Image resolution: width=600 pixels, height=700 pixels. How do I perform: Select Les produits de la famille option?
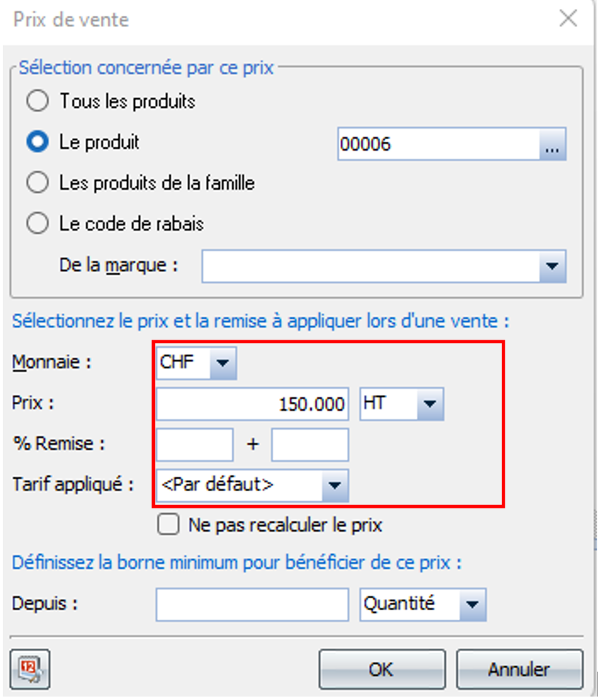[x=37, y=183]
